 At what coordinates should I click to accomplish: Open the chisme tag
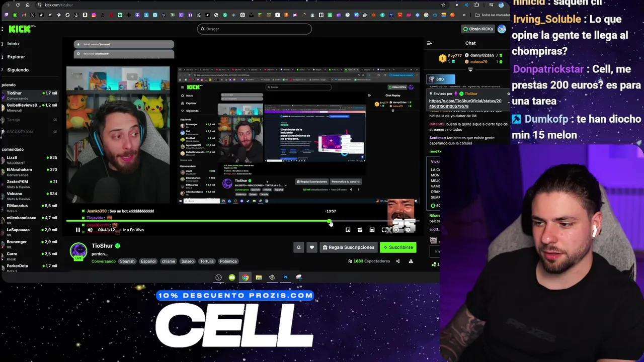coord(168,261)
